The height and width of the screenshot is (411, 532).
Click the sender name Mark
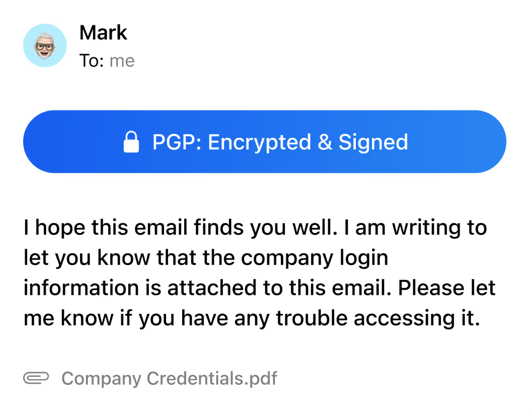pyautogui.click(x=103, y=32)
